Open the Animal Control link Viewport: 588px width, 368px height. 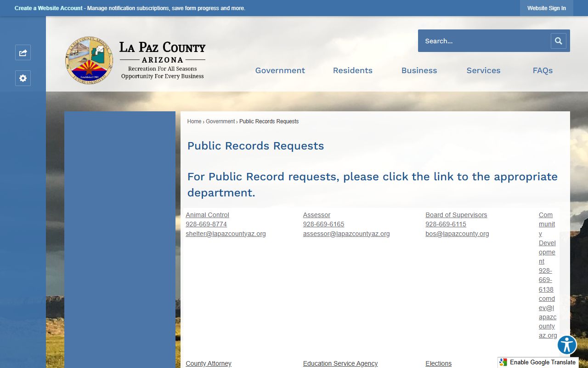(x=207, y=215)
